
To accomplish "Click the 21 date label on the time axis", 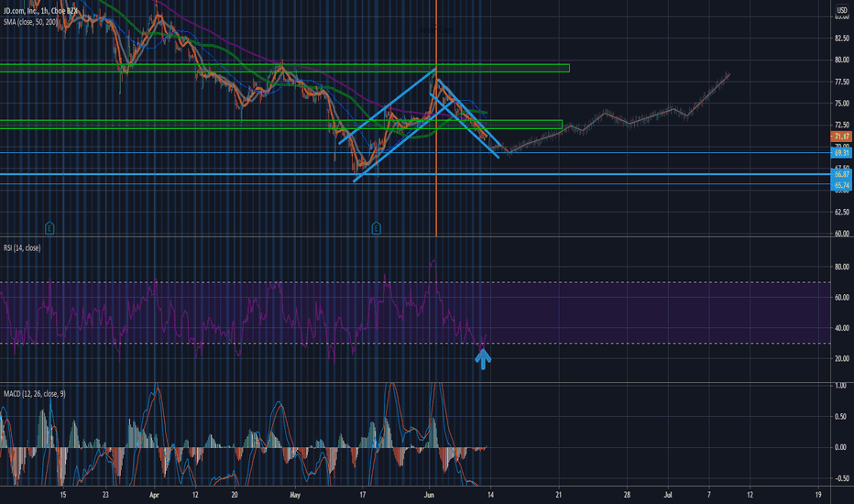I will [558, 495].
